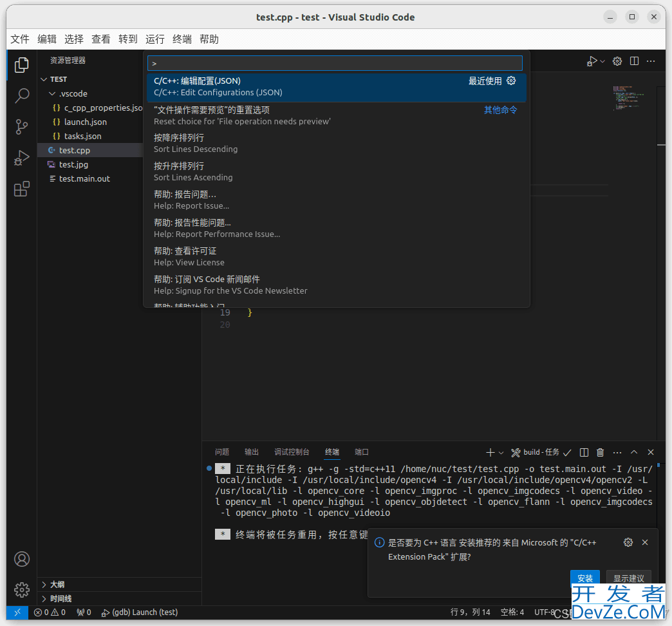The height and width of the screenshot is (626, 672).
Task: Click the gear icon in editor title bar
Action: 617,61
